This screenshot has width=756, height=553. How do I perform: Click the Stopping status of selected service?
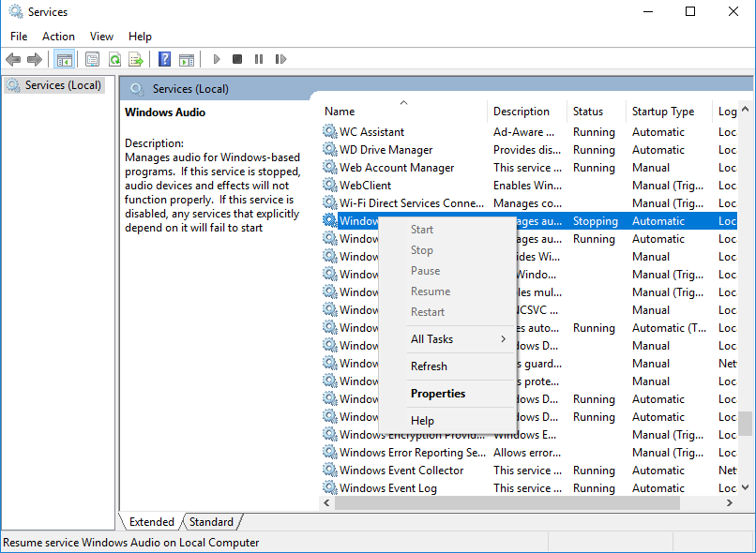[595, 221]
